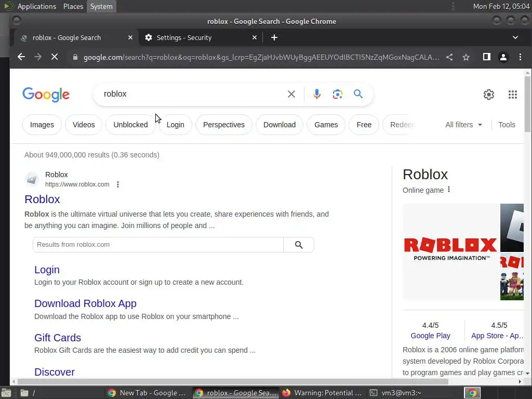Open the Download Roblox App link
Image resolution: width=532 pixels, height=399 pixels.
(x=85, y=303)
